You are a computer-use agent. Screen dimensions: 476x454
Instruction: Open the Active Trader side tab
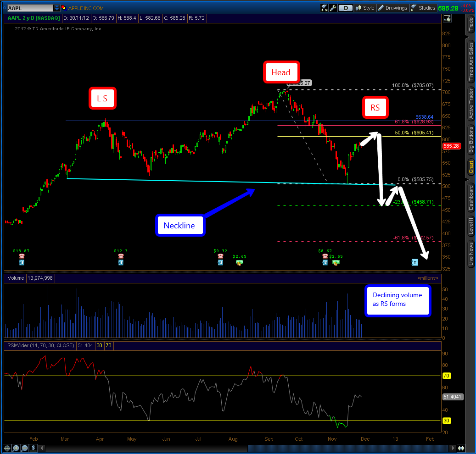click(x=471, y=104)
